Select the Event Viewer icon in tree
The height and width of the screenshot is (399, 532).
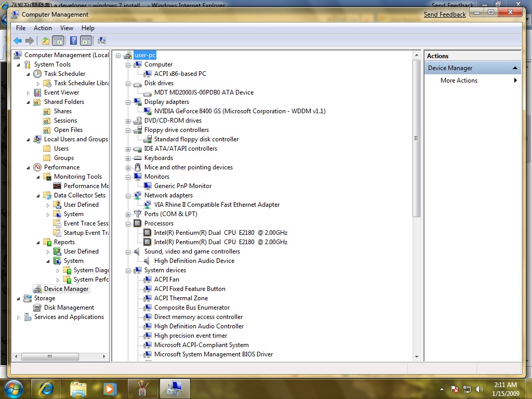point(37,92)
